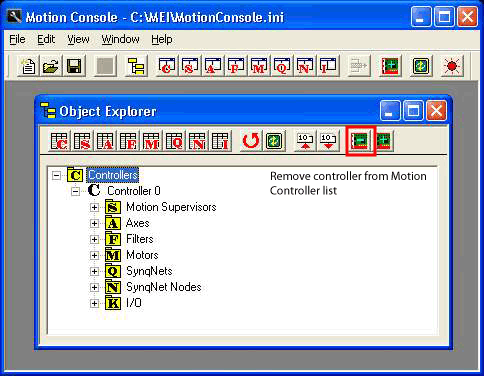Viewport: 484px width, 376px height.
Task: Click the Open folder icon in main toolbar
Action: tap(51, 66)
